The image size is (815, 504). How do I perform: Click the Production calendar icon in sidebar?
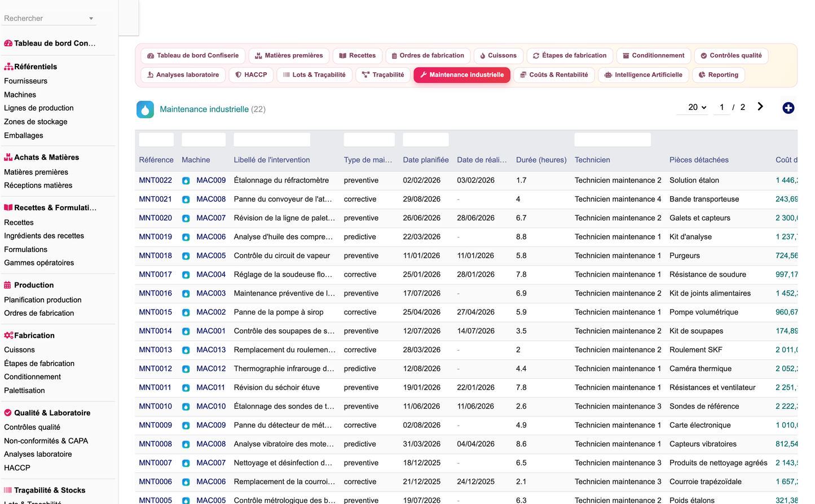pos(8,285)
